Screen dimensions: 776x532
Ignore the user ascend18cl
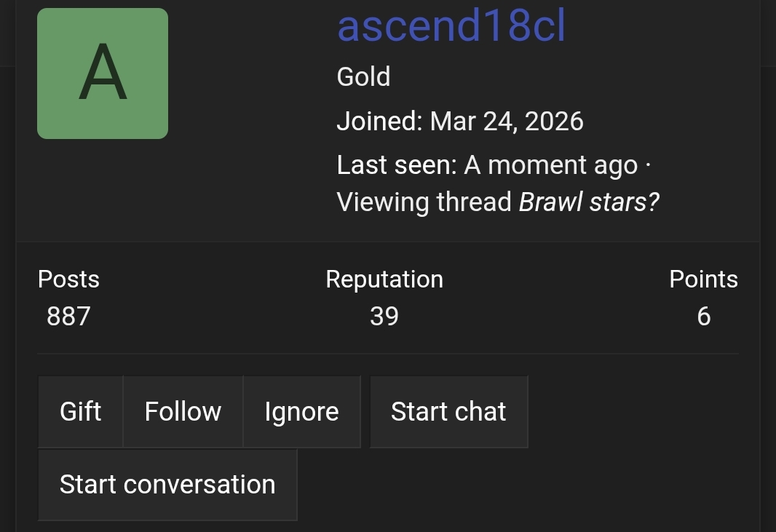pyautogui.click(x=301, y=411)
